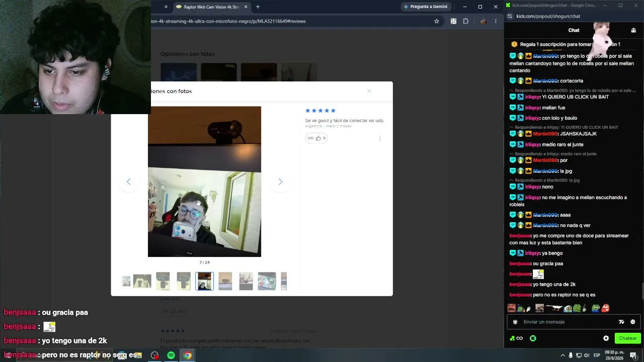Open the 7TV emote menu
Screen dimensions: 644x362
pos(621,322)
